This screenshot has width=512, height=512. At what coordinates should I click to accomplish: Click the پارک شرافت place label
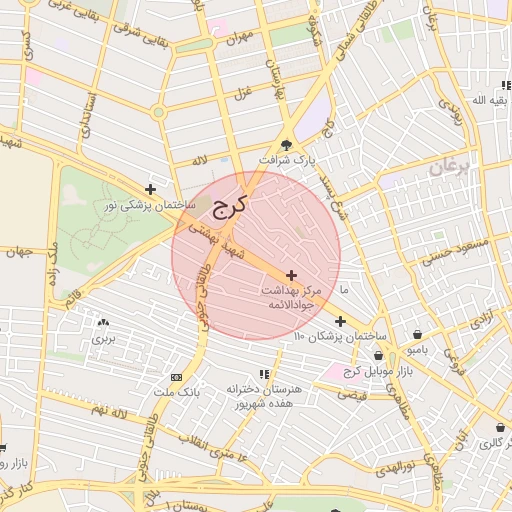pos(287,160)
